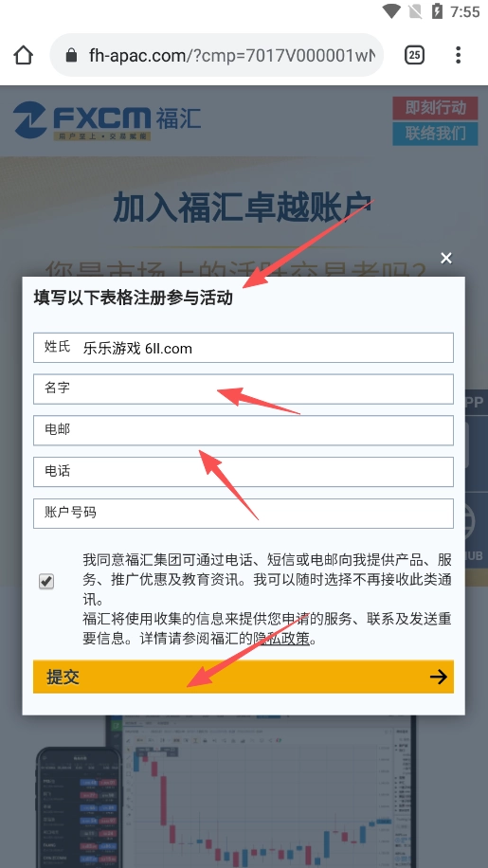Close the registration popup with the X
The image size is (488, 868).
[x=446, y=258]
